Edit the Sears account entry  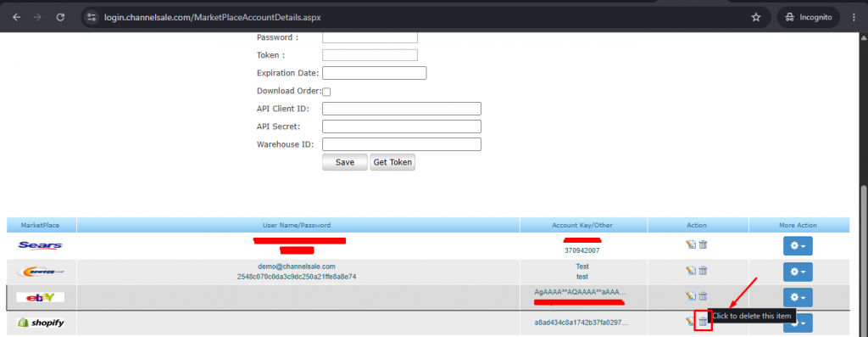690,244
